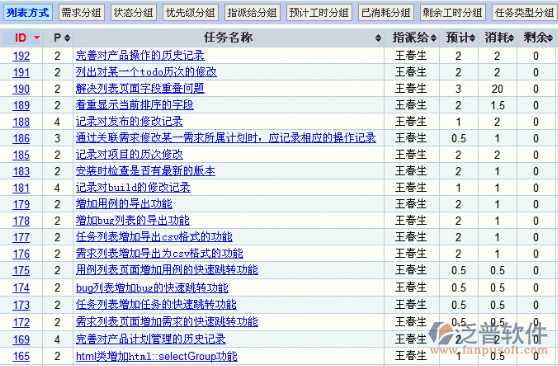Sort by 消耗 column arrows

(511, 38)
